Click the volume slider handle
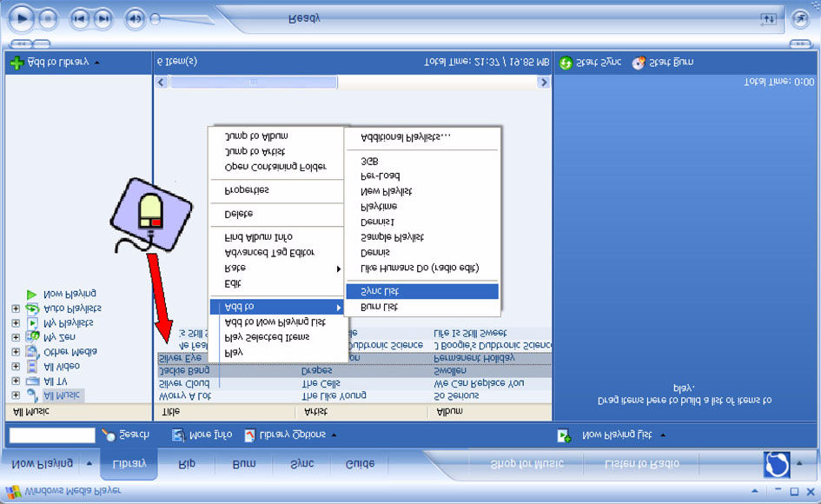This screenshot has height=504, width=821. 155,19
